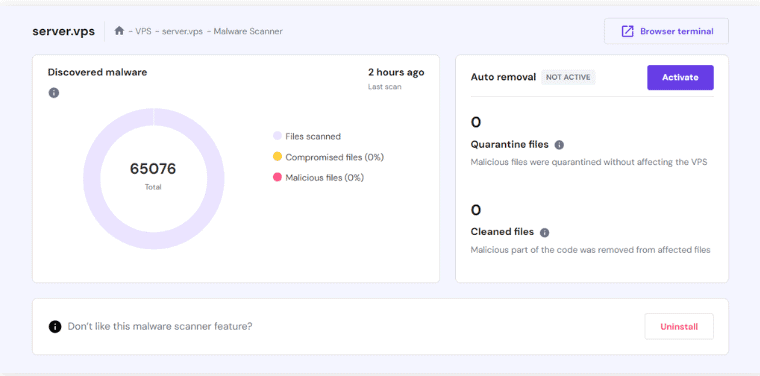This screenshot has width=760, height=376.
Task: Toggle Malicious files pink legend dot
Action: coord(277,177)
